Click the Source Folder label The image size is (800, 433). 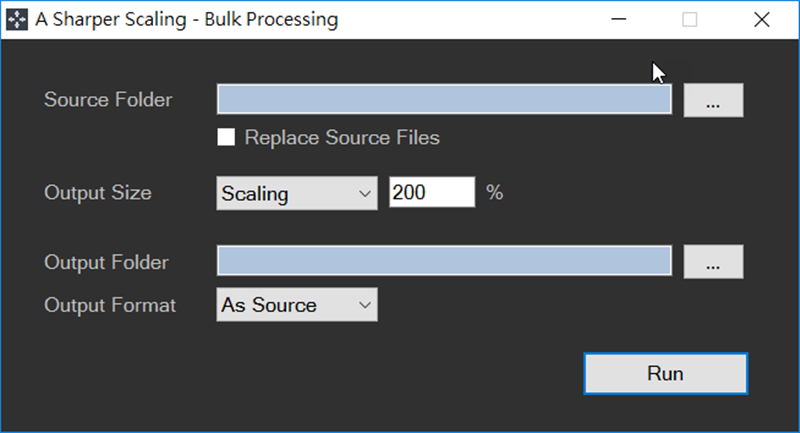coord(108,100)
